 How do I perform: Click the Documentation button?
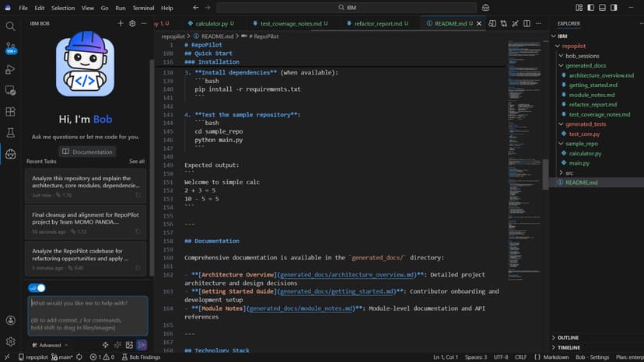coord(87,151)
